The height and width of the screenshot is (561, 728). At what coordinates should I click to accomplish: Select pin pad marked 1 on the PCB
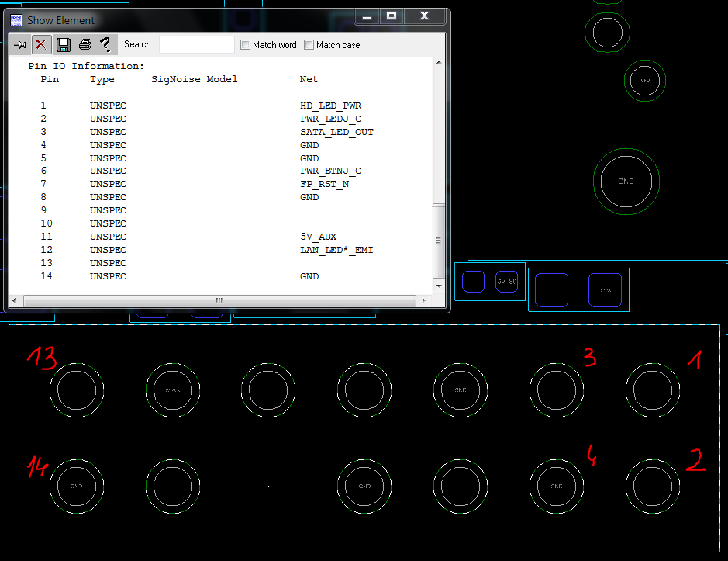652,390
